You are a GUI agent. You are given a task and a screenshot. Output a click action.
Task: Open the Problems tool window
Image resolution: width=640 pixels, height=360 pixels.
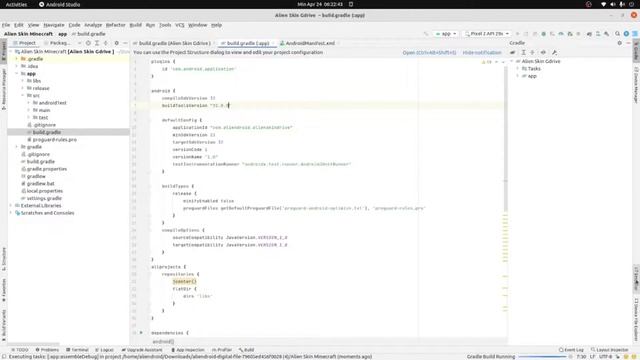coord(47,350)
